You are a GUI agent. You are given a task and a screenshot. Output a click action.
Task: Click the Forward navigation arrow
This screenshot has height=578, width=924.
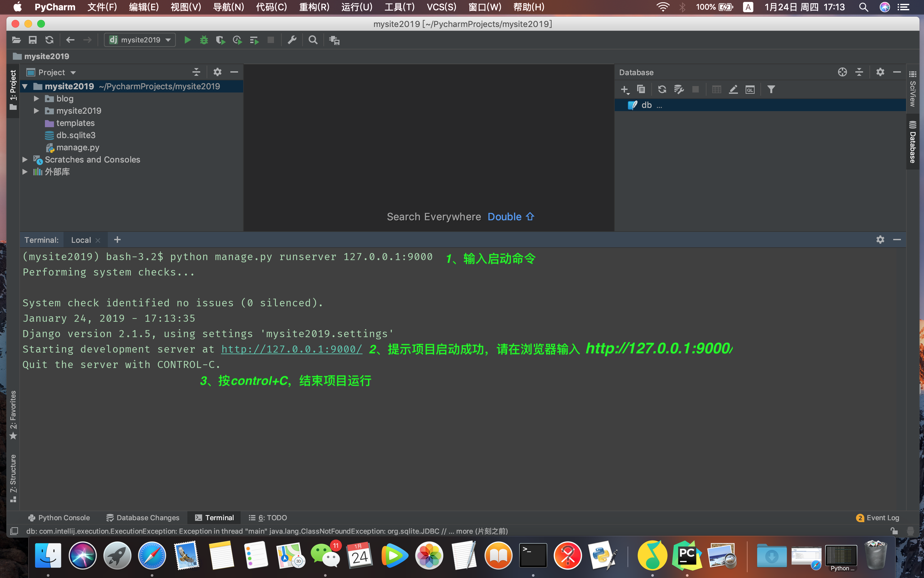(87, 40)
